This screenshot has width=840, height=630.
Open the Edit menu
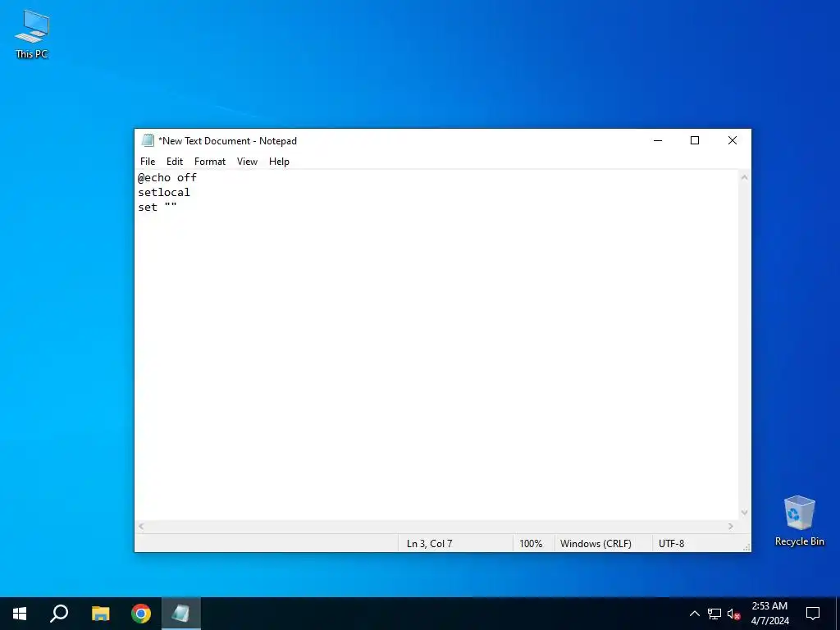(175, 162)
